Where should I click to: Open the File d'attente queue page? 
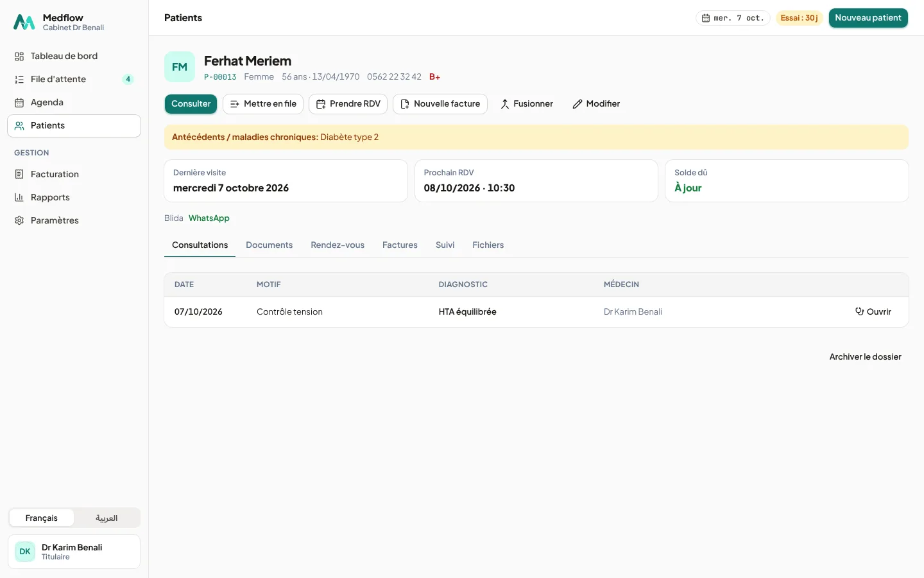point(74,80)
